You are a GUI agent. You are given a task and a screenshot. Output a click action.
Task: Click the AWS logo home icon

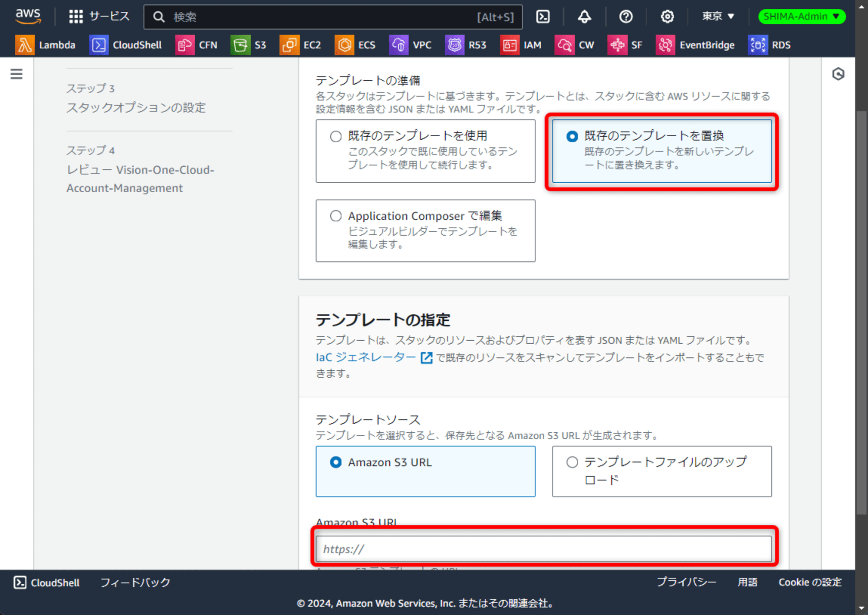coord(28,16)
